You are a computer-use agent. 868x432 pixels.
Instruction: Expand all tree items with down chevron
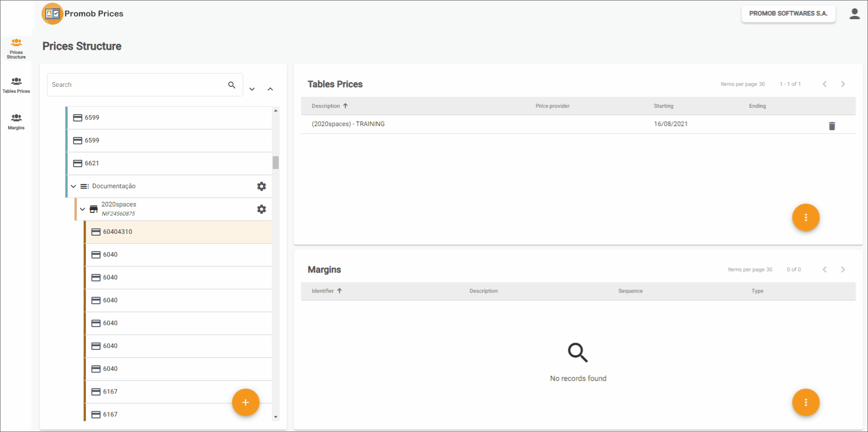(x=252, y=89)
